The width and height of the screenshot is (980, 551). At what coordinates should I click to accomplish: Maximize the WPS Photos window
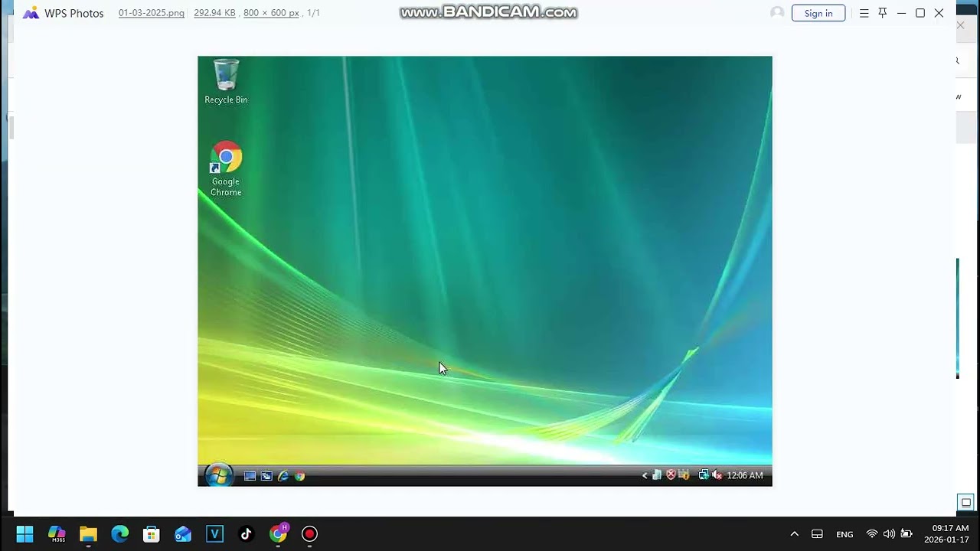point(920,13)
